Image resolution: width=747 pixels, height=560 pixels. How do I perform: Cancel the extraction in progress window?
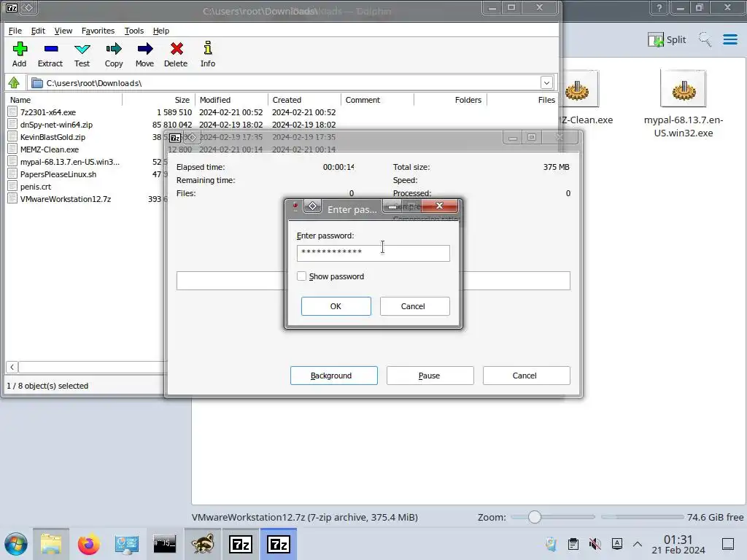526,376
